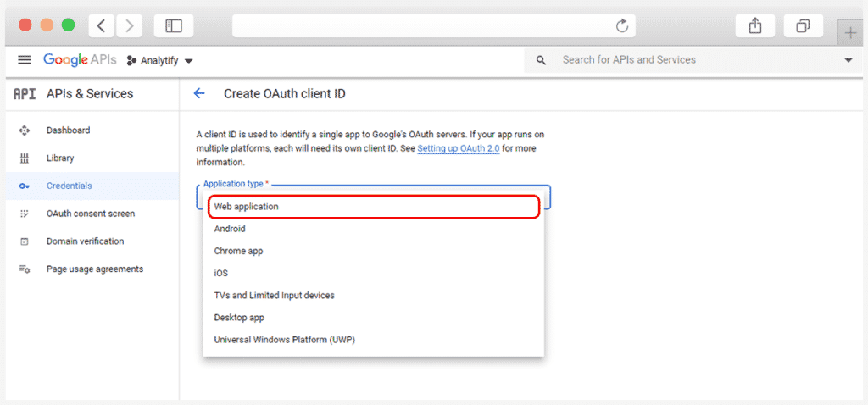Open the hamburger navigation menu
The width and height of the screenshot is (868, 405).
point(25,60)
